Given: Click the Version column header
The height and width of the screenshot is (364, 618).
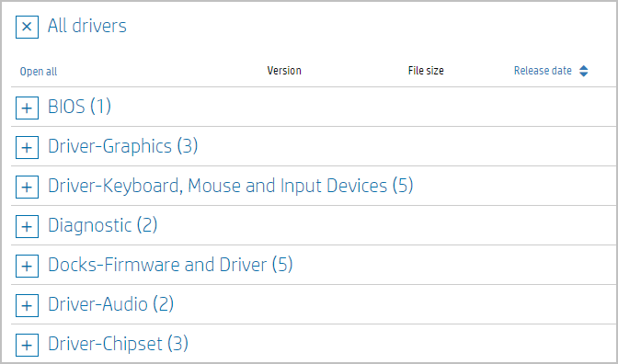Looking at the screenshot, I should point(284,71).
